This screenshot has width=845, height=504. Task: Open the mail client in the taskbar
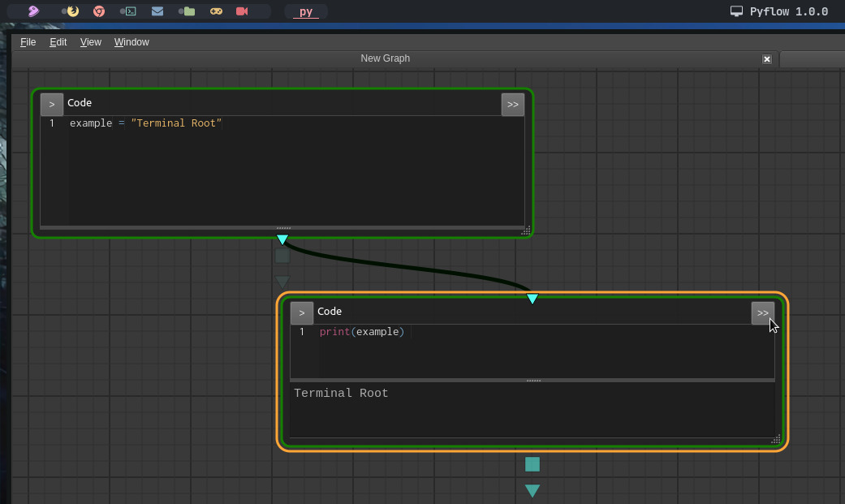[157, 11]
